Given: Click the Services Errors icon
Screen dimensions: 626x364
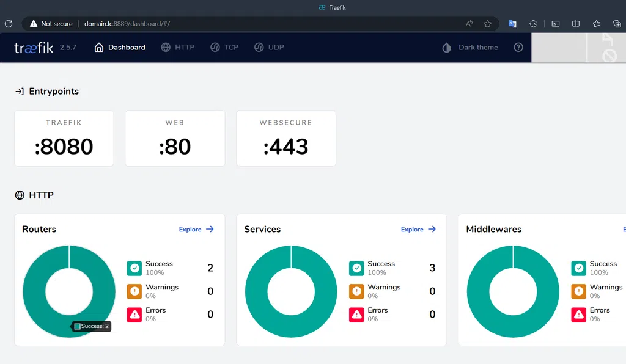Looking at the screenshot, I should click(x=356, y=315).
